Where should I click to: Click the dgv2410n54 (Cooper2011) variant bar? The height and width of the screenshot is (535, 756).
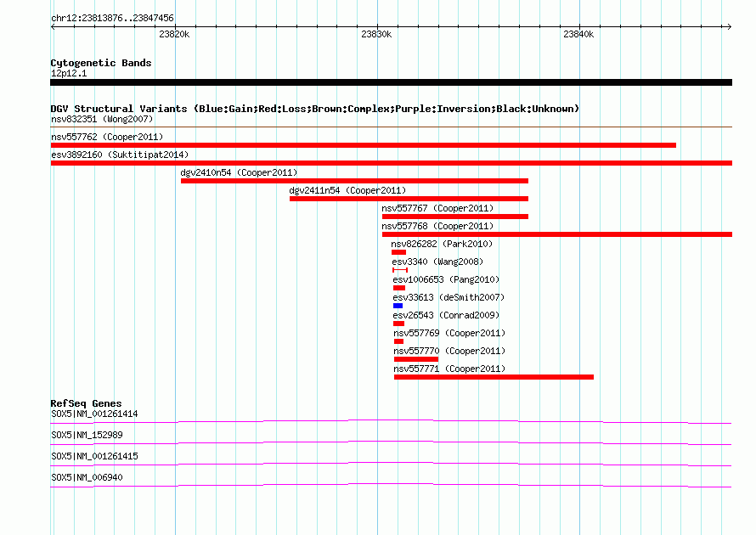[354, 181]
